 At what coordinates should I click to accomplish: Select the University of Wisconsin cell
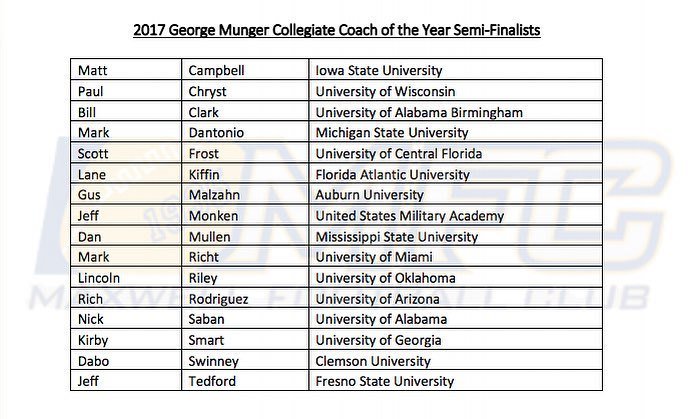[456, 91]
